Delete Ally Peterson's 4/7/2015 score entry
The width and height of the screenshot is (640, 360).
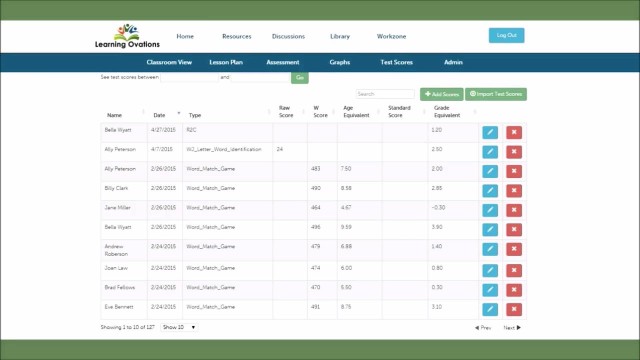[x=514, y=152]
